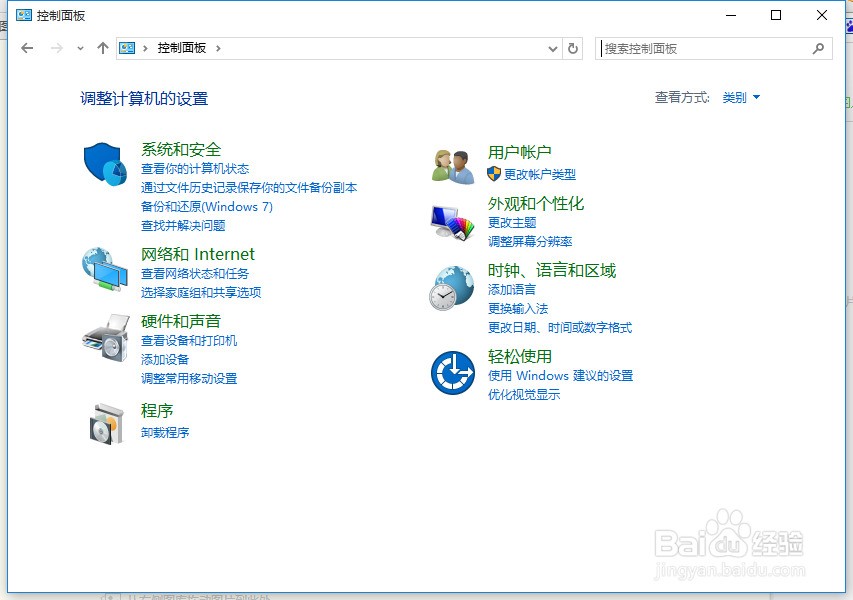Open the 硬件和声音 printer icon

point(106,337)
